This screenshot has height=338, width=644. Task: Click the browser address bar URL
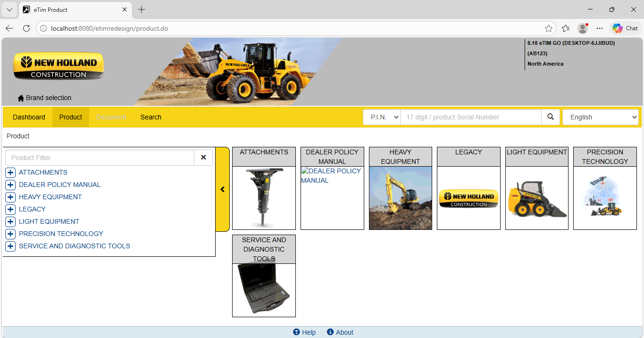[x=109, y=28]
